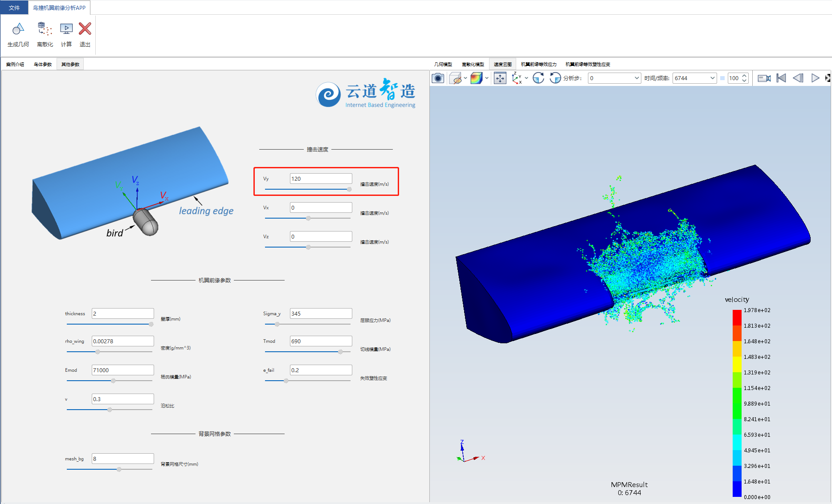Click the Poisson ratio v input field
The image size is (832, 504).
click(x=123, y=399)
